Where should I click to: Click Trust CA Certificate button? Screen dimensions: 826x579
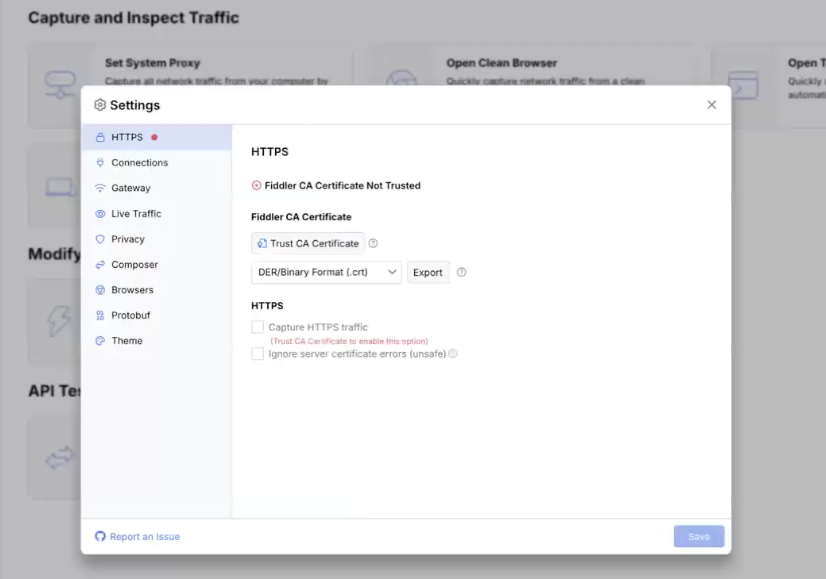[308, 243]
